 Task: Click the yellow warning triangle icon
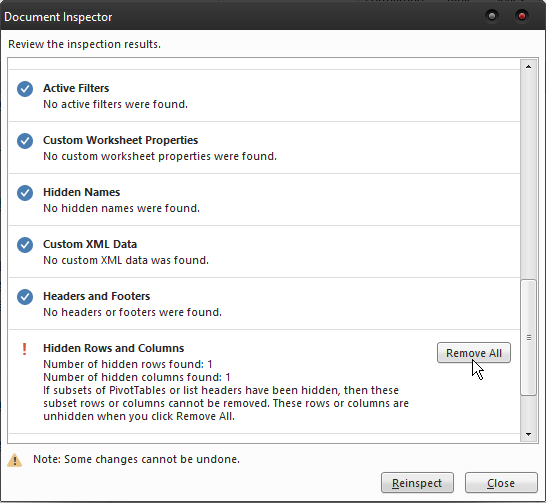[15, 460]
